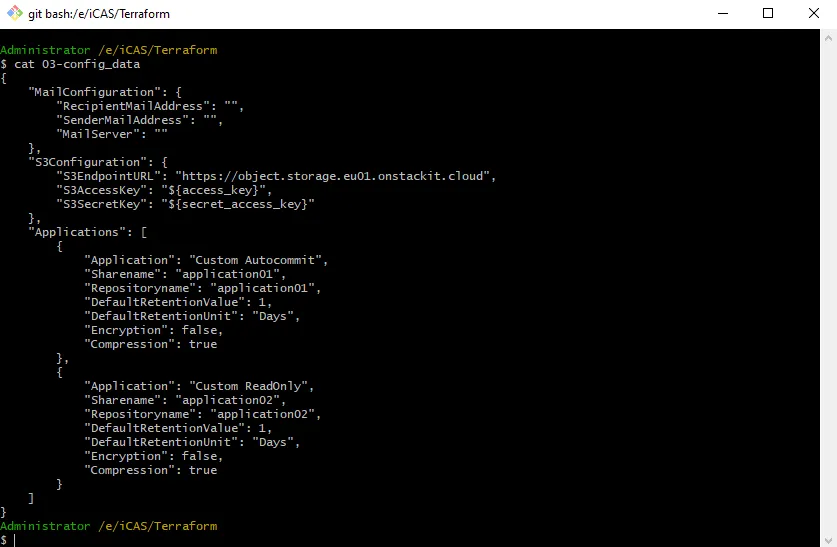Click the scrollbar up arrow
This screenshot has height=547, width=837.
click(x=829, y=36)
